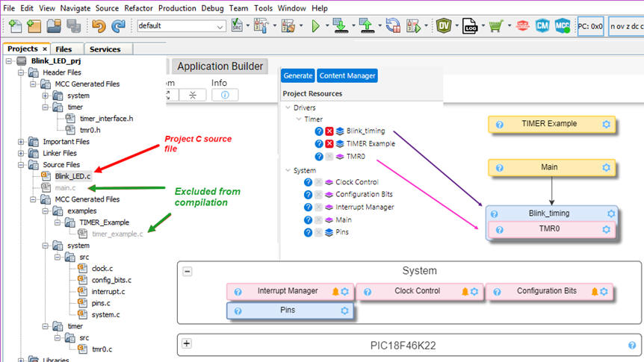Click the New Project toolbar icon
The width and height of the screenshot is (644, 362).
[x=34, y=26]
